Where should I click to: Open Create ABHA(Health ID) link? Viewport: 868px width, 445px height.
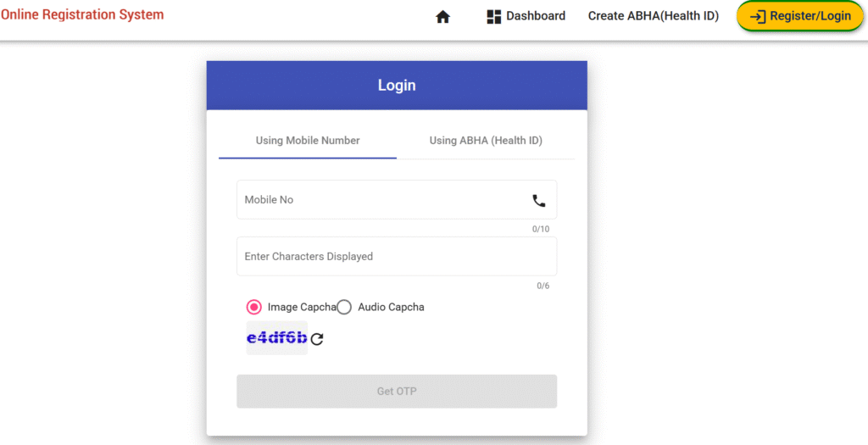click(x=653, y=16)
